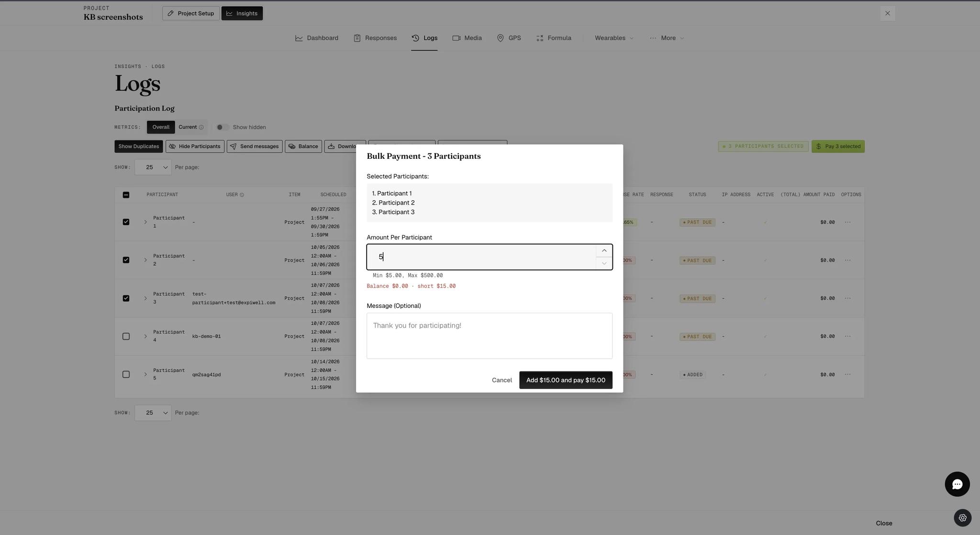Click the Send messages button

255,146
